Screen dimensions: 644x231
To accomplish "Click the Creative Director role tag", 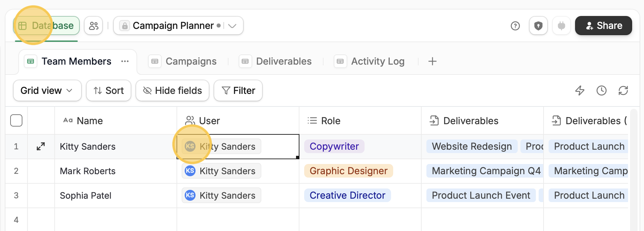I will (x=348, y=195).
